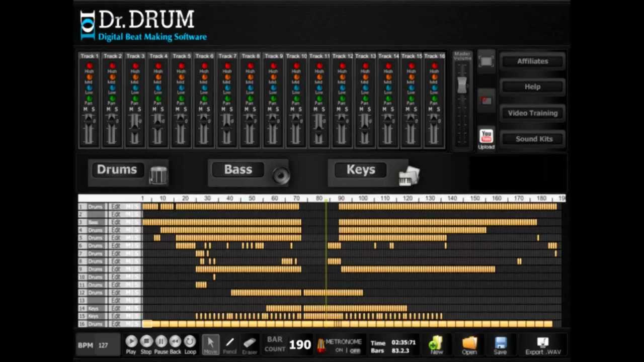Solo Track 16 in the mixer

(x=438, y=109)
